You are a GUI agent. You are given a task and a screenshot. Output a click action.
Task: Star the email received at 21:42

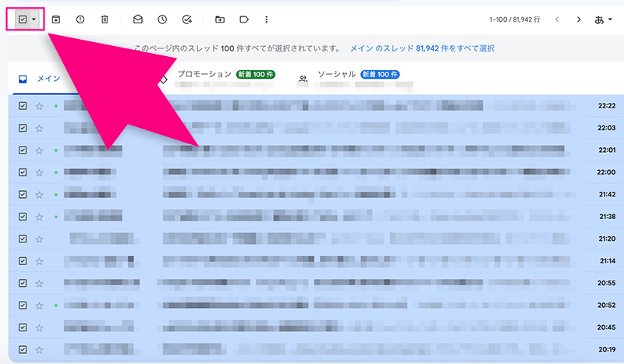[39, 195]
